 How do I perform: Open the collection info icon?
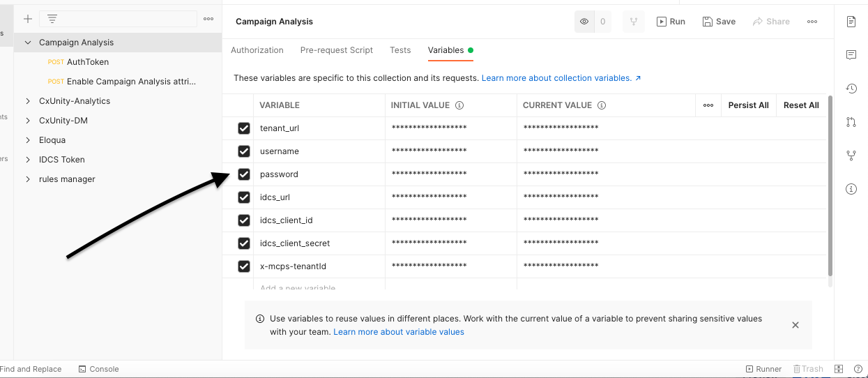(851, 189)
